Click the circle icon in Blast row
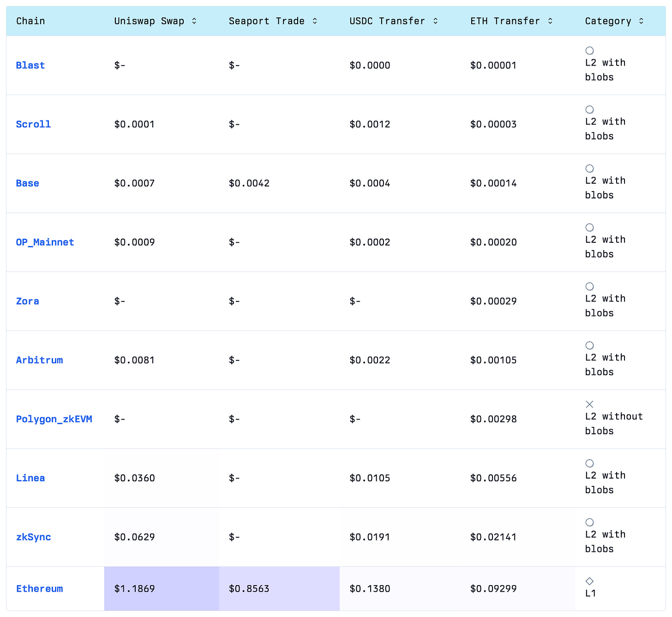 coord(589,51)
